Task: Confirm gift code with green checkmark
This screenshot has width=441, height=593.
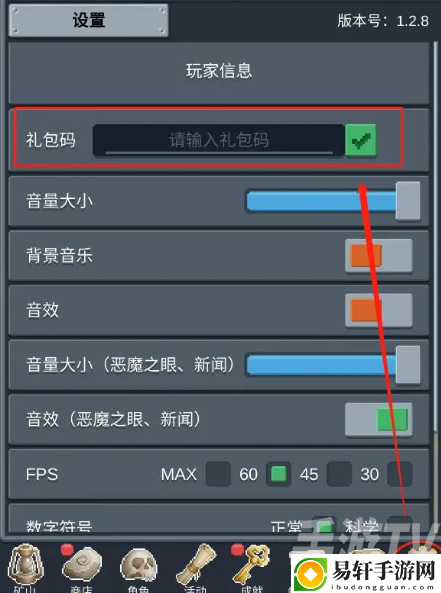Action: (x=360, y=140)
